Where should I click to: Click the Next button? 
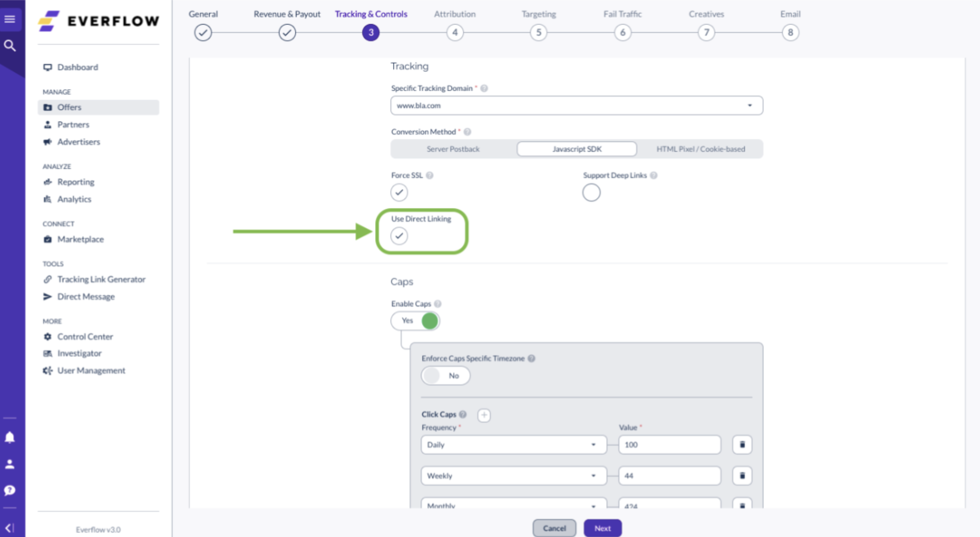click(x=603, y=528)
